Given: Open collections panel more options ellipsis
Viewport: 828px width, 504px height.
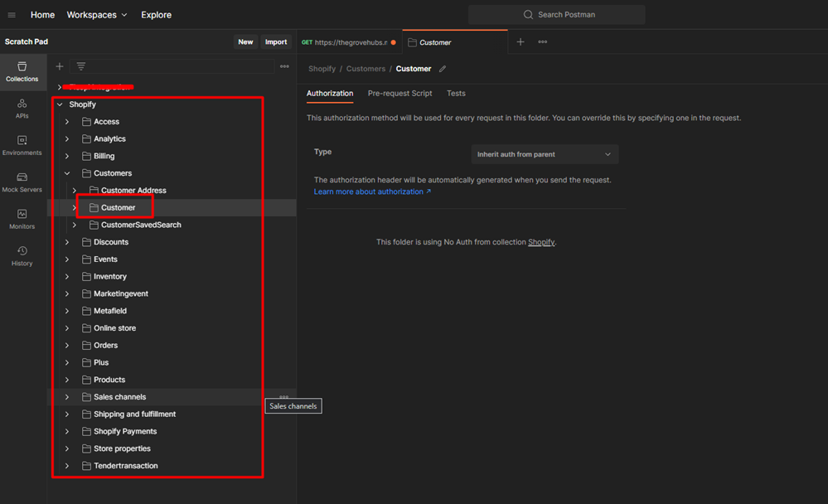Looking at the screenshot, I should click(x=284, y=66).
